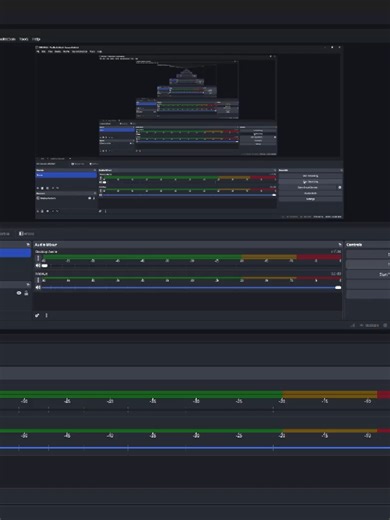Screen dimensions: 390x520
Task: Open virtual camera gear icon in the captured window
Action: pyautogui.click(x=340, y=187)
